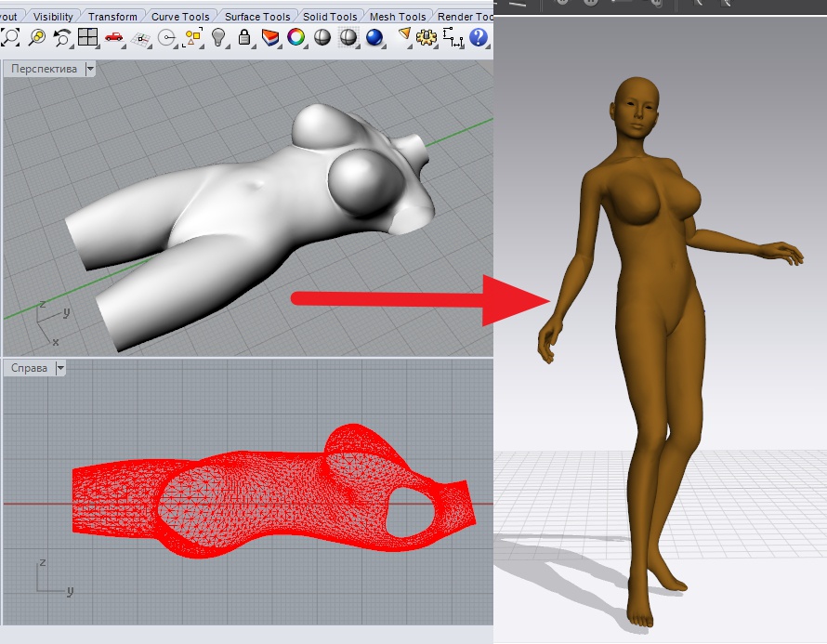Expand the Перспектива viewport dropdown arrow
Screen dimensions: 827x644
(x=90, y=69)
